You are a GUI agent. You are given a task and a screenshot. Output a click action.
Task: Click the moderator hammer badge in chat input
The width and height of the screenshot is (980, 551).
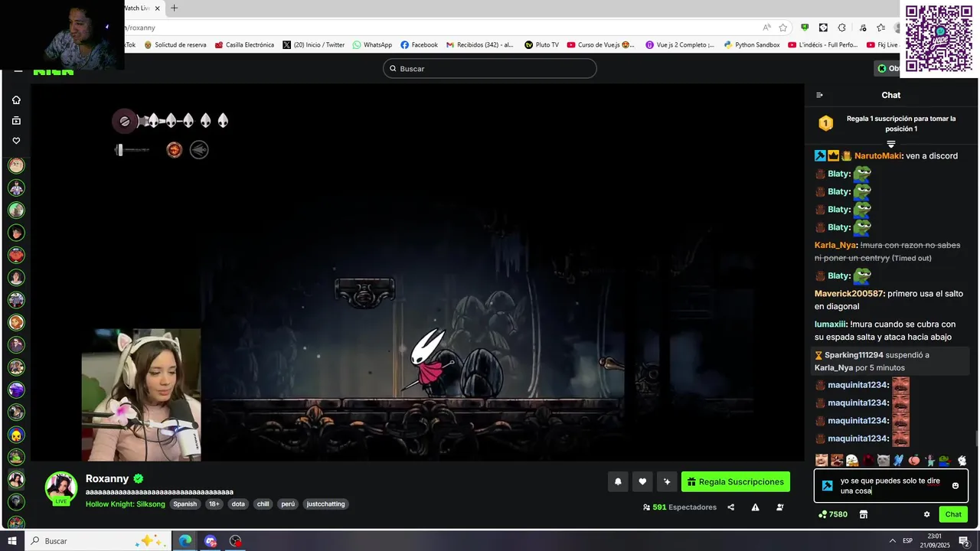[827, 486]
